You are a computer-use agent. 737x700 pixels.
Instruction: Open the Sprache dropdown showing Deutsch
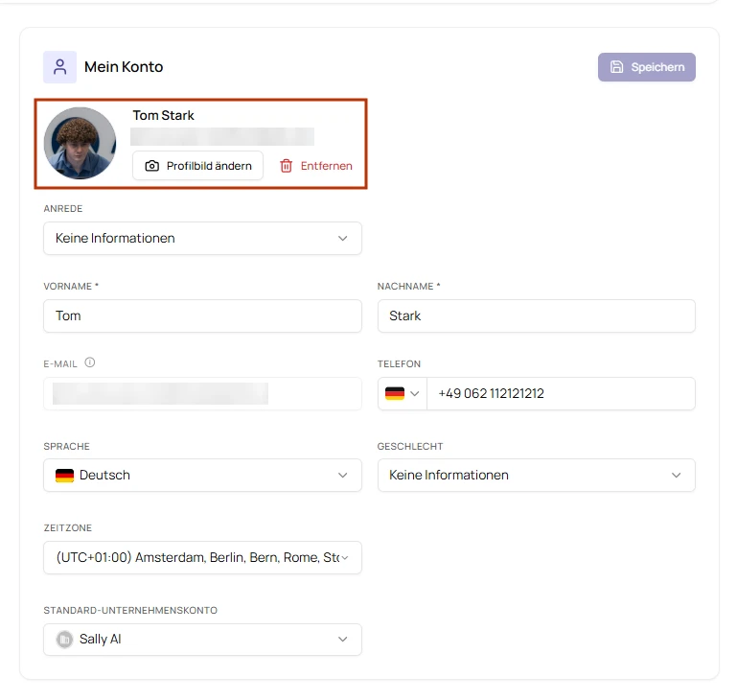point(202,475)
